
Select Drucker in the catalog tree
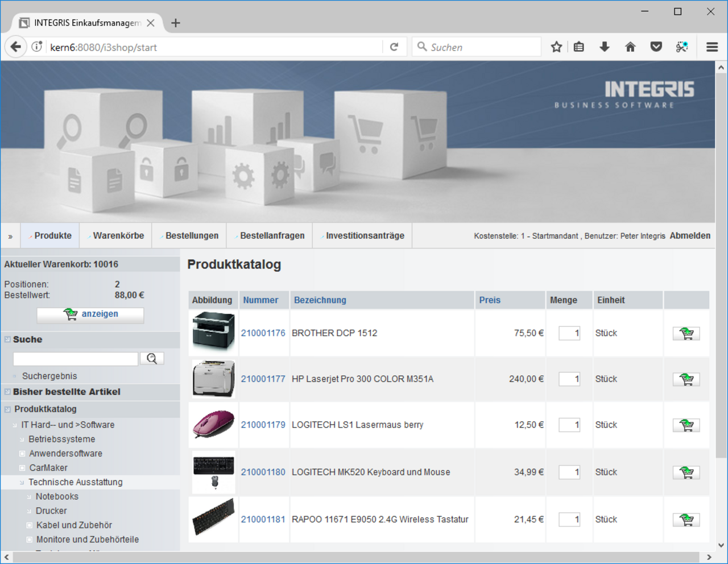[x=51, y=511]
